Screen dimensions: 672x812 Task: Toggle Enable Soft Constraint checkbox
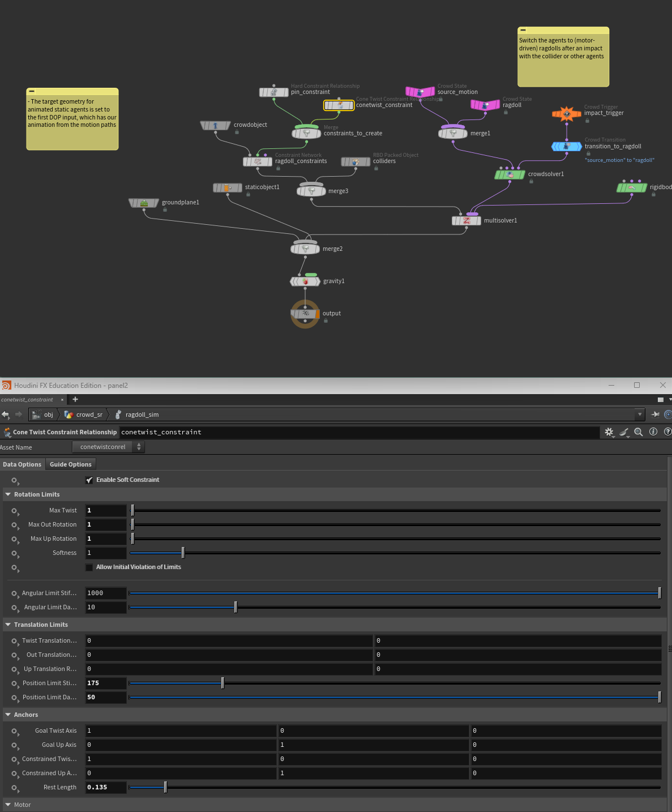coord(89,480)
